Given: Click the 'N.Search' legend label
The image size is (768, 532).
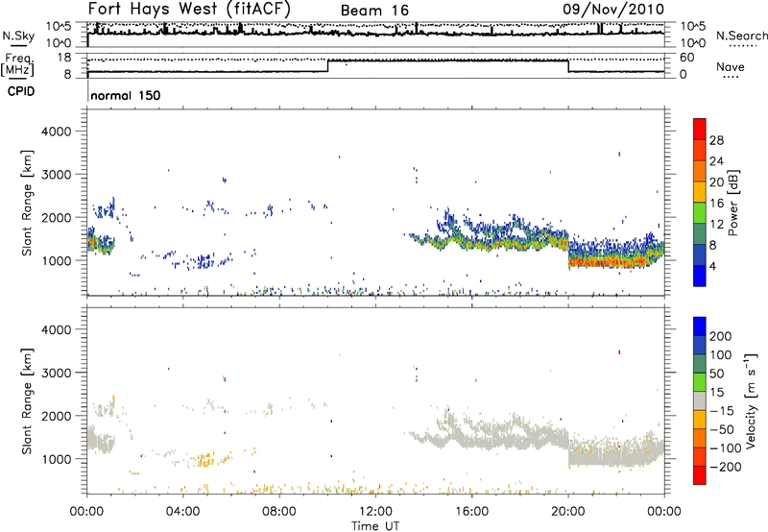Looking at the screenshot, I should pyautogui.click(x=741, y=36).
